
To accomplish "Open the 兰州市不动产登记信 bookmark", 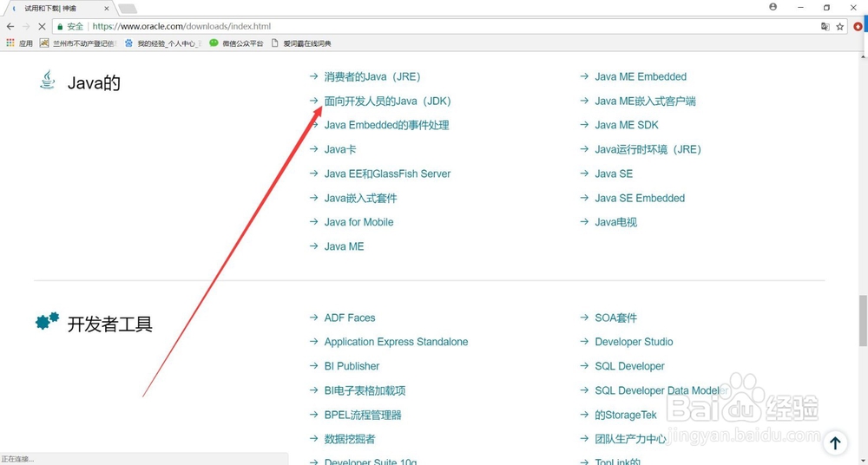I will pyautogui.click(x=77, y=43).
